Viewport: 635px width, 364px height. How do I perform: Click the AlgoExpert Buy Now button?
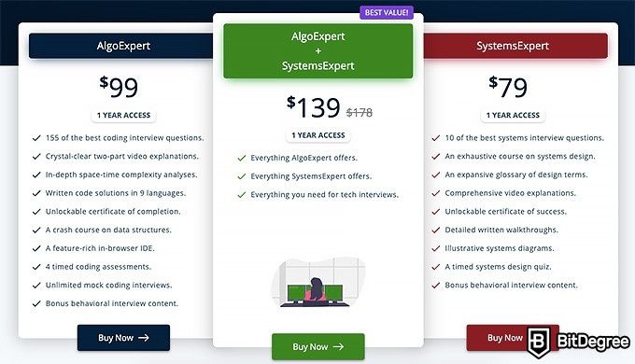(123, 338)
